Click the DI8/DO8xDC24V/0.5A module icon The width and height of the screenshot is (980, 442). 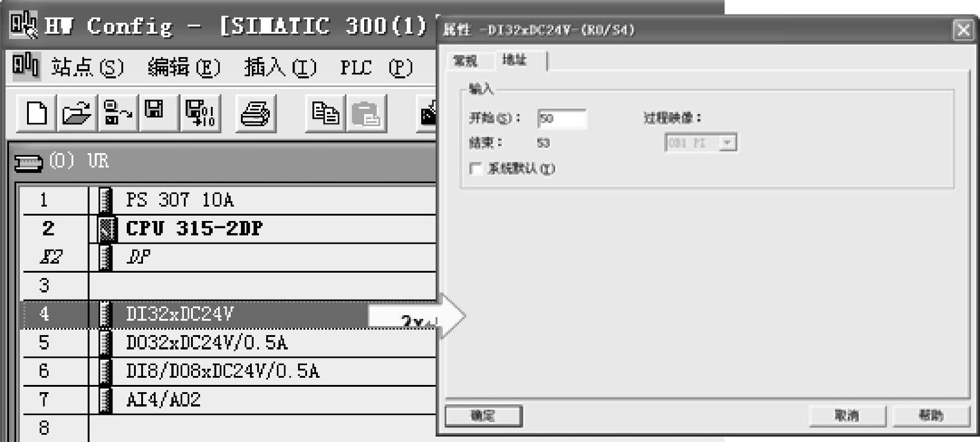pyautogui.click(x=105, y=371)
